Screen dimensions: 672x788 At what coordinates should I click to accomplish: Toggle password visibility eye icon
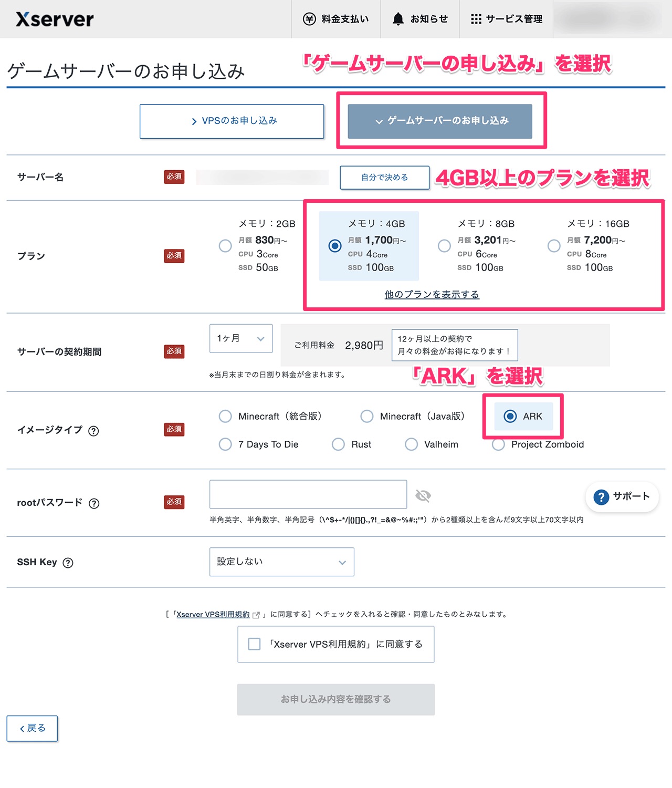[423, 495]
